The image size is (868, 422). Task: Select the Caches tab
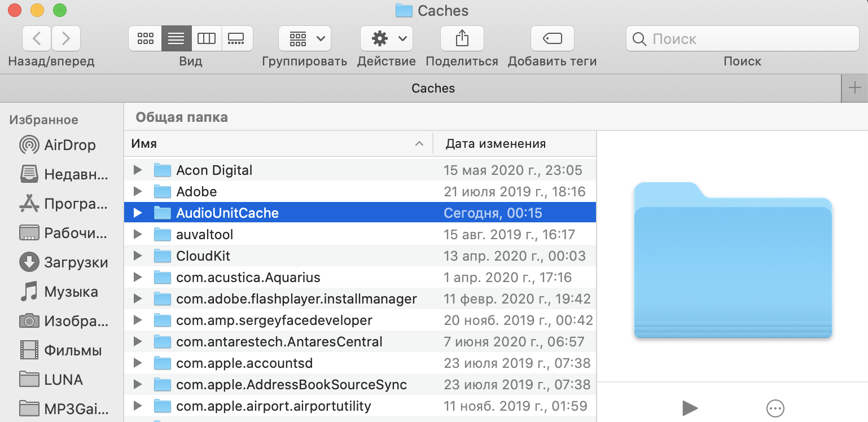[x=433, y=88]
